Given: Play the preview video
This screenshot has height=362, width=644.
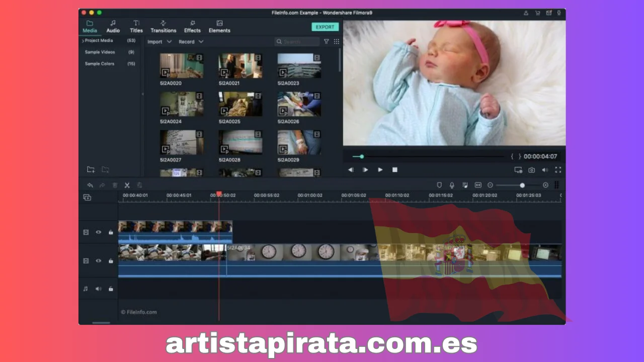Looking at the screenshot, I should click(380, 170).
